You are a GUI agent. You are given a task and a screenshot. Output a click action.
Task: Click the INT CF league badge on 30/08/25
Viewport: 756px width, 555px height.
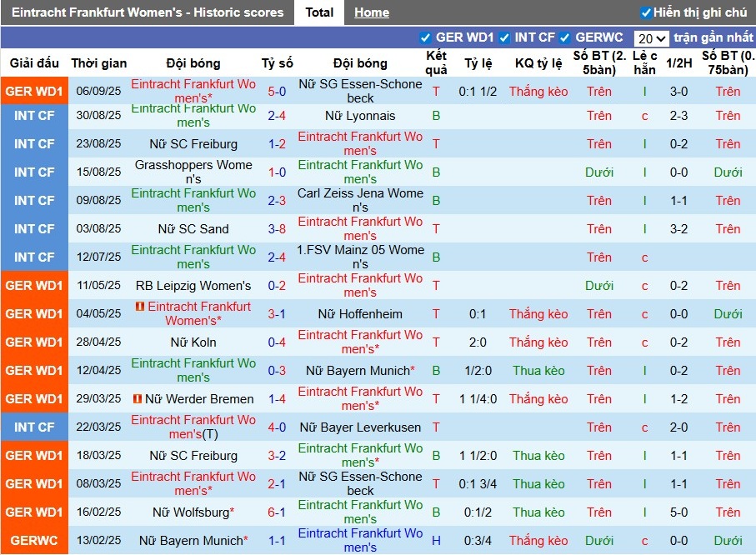34,116
